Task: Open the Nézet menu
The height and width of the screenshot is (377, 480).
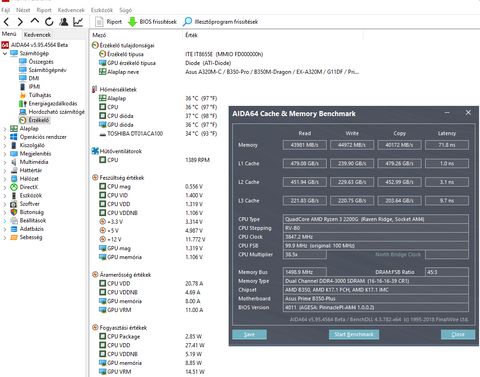Action: coord(23,10)
